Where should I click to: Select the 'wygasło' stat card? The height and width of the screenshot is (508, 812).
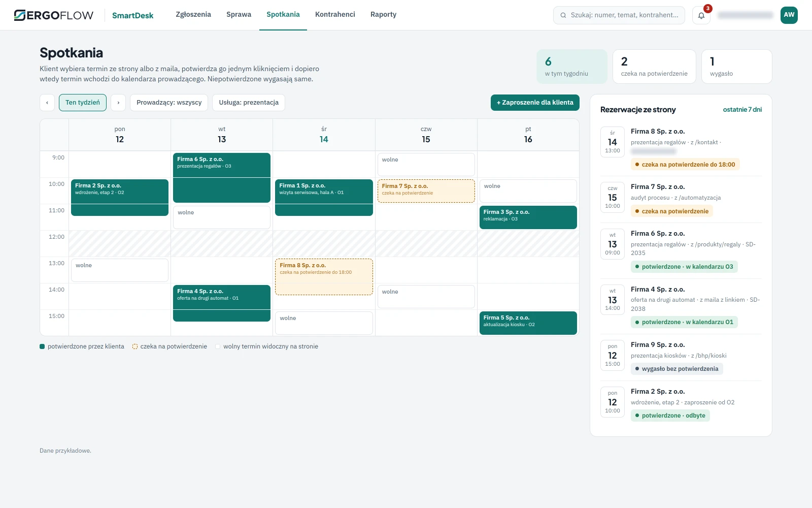click(737, 67)
